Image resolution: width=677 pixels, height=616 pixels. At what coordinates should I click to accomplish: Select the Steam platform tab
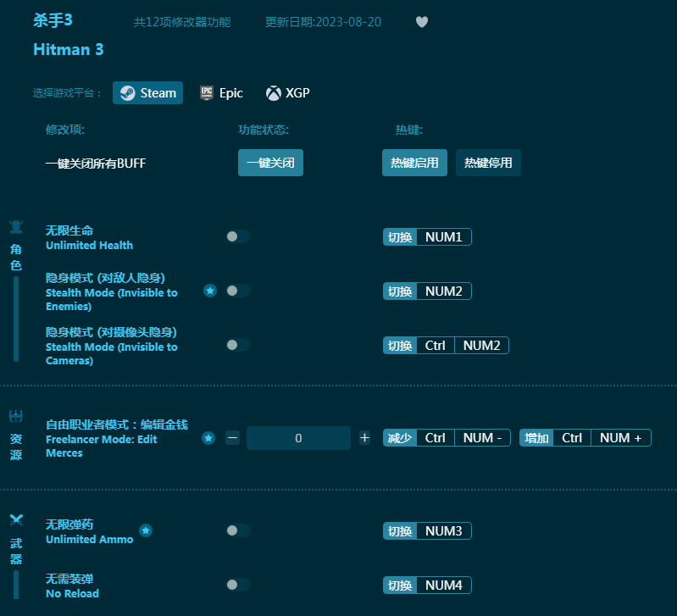click(x=147, y=93)
